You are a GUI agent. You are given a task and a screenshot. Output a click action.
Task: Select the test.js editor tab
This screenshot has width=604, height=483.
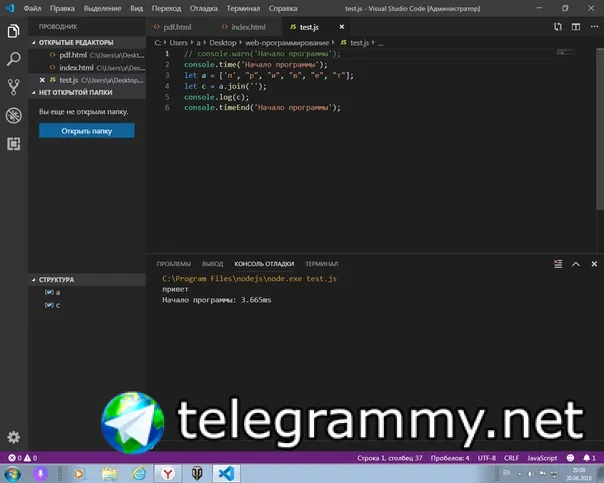pos(309,27)
